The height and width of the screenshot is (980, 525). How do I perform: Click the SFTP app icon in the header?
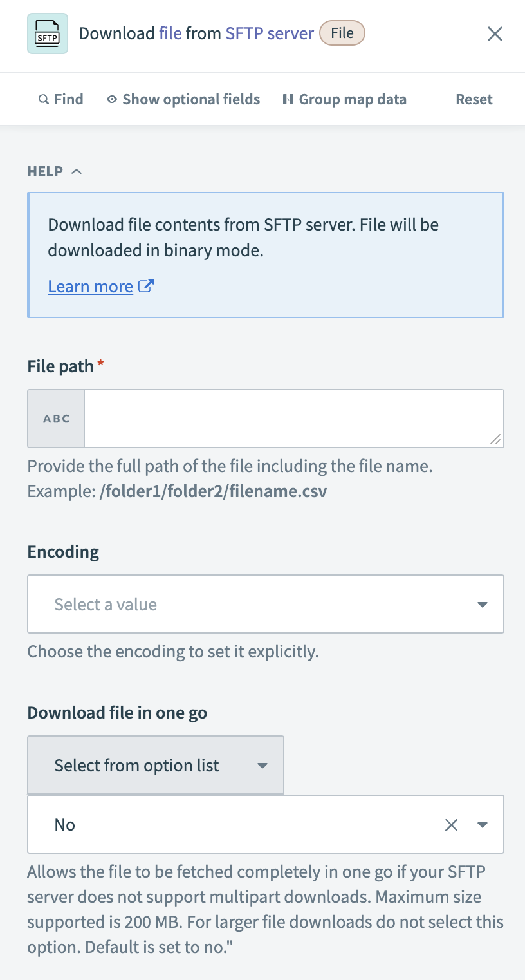click(47, 33)
